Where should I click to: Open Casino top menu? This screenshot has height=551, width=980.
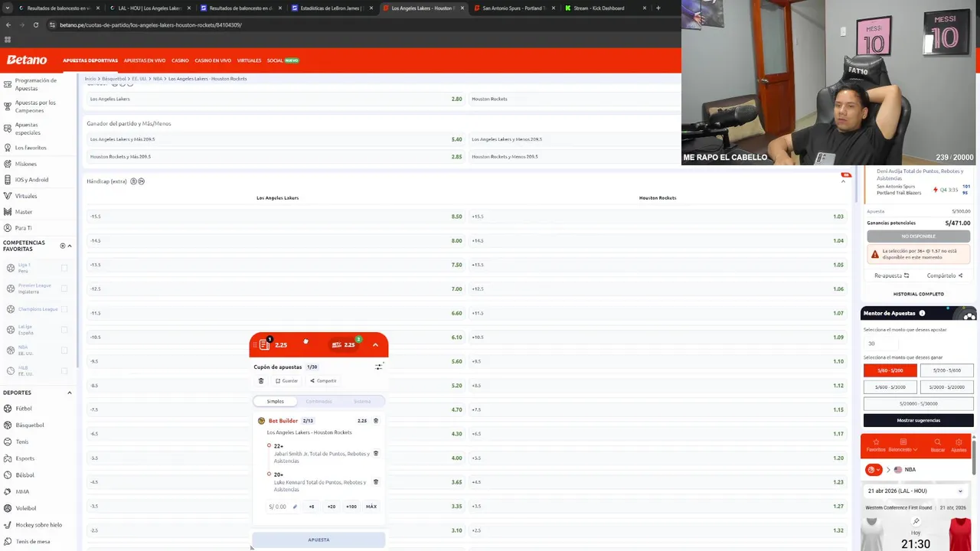click(180, 60)
